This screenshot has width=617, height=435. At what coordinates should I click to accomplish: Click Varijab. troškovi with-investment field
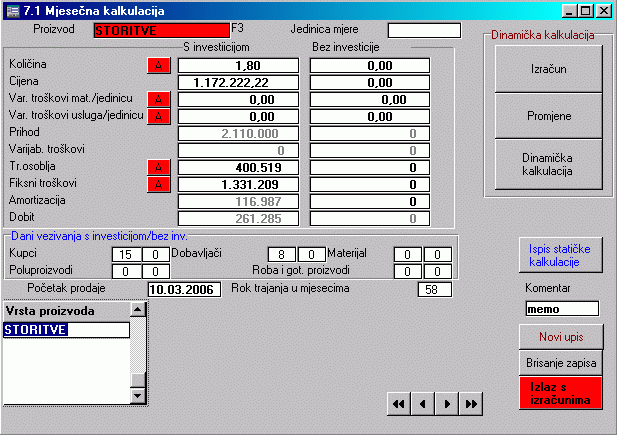[x=238, y=151]
